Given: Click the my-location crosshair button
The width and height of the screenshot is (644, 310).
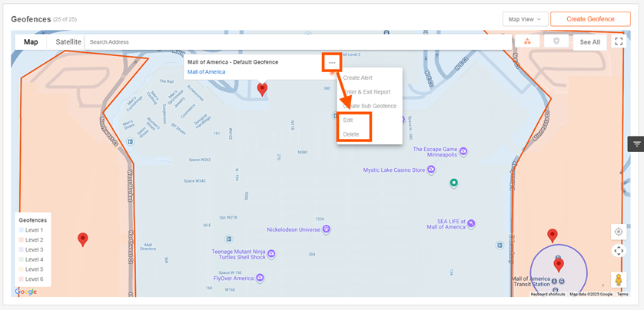Looking at the screenshot, I should (x=619, y=232).
